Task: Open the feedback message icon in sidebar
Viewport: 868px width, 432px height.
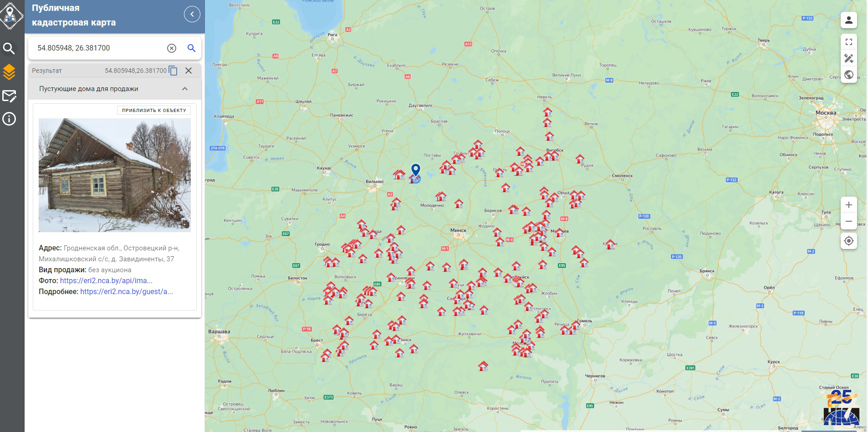Action: [x=9, y=96]
